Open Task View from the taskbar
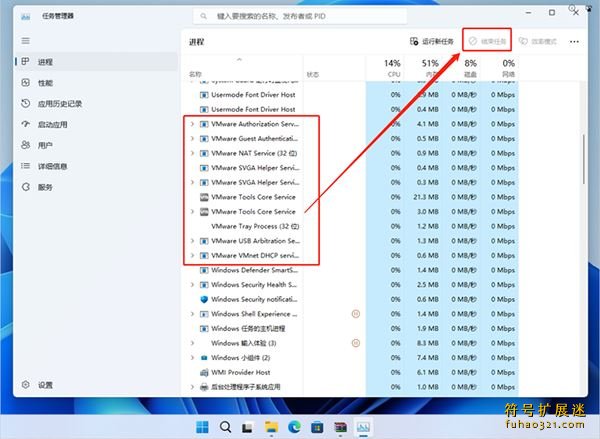This screenshot has width=600, height=439. click(x=248, y=427)
